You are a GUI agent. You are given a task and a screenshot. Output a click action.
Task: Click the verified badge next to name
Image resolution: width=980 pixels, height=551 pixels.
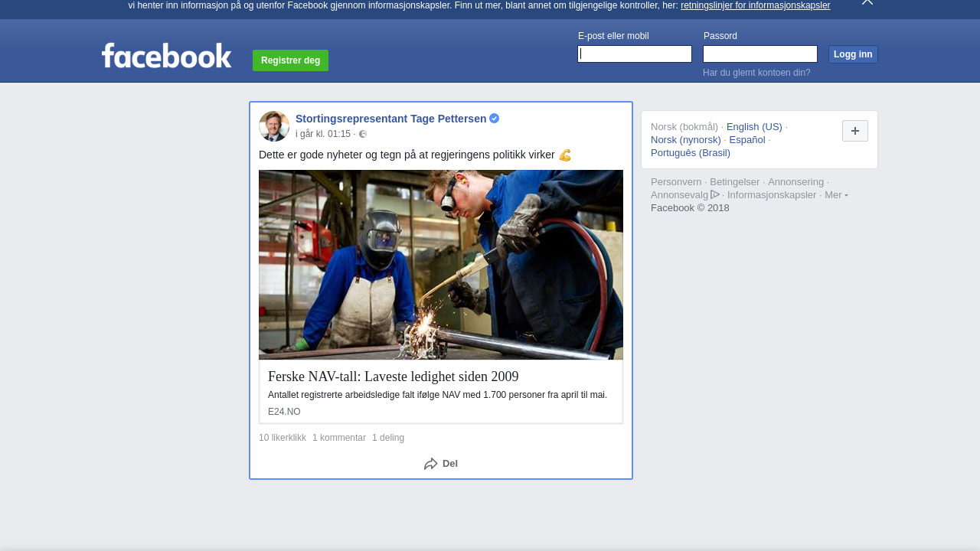pos(495,119)
